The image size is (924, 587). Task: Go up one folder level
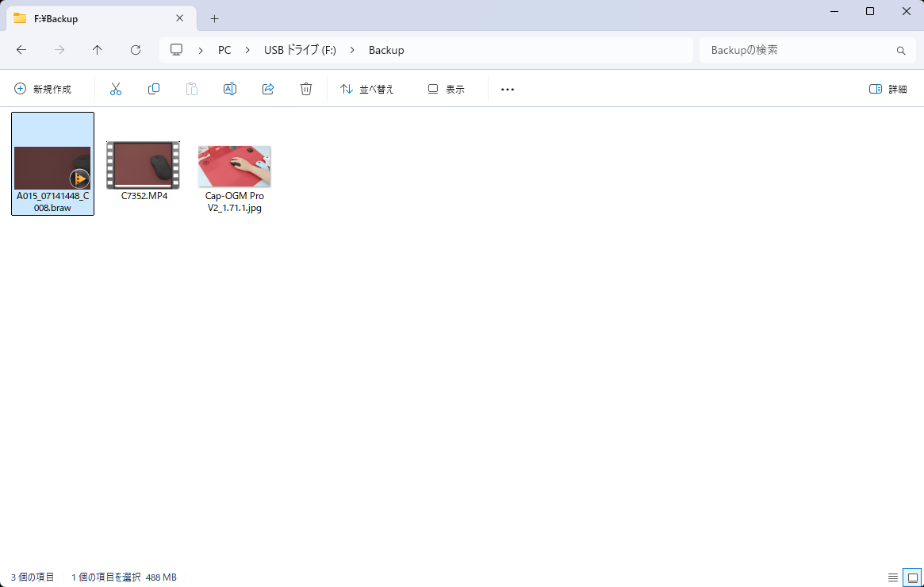point(98,50)
